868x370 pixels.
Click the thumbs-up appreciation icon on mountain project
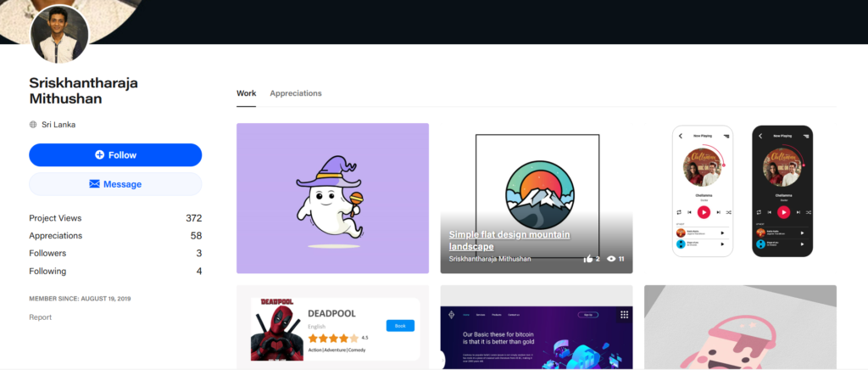(x=588, y=259)
